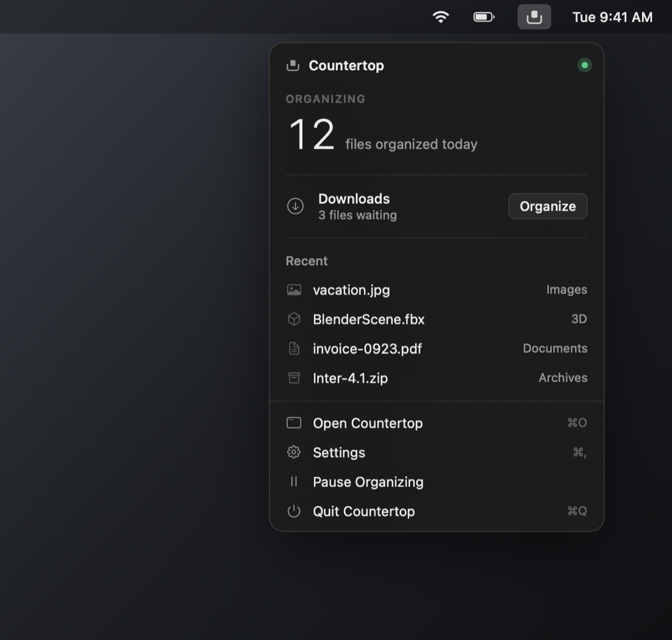Click the green active status indicator
This screenshot has width=672, height=640.
coord(585,65)
